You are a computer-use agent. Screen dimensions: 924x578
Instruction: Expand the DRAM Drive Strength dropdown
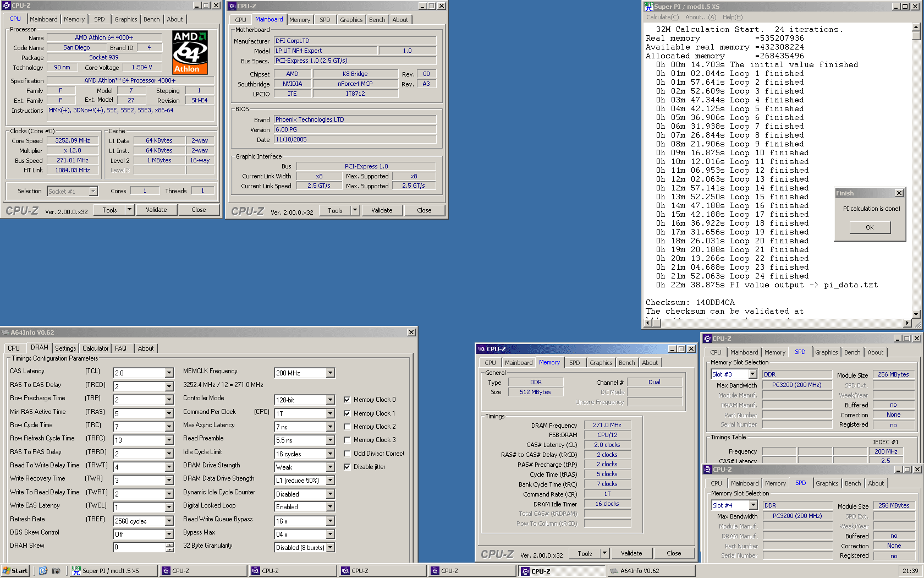[330, 467]
